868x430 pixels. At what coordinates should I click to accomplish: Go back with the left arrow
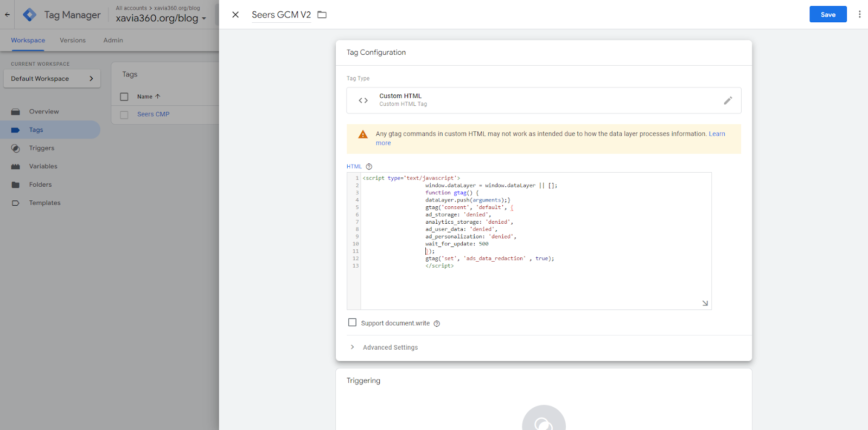pyautogui.click(x=7, y=15)
